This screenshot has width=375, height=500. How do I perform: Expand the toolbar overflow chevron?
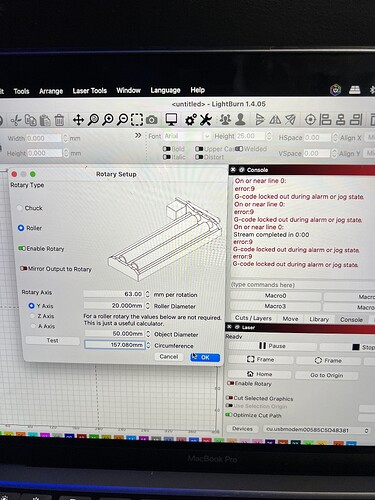click(x=138, y=136)
